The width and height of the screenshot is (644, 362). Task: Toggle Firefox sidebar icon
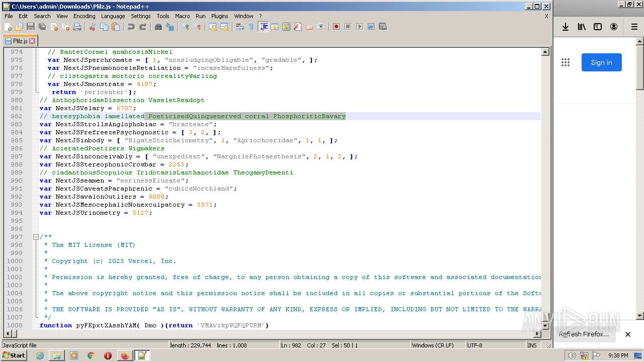click(598, 27)
